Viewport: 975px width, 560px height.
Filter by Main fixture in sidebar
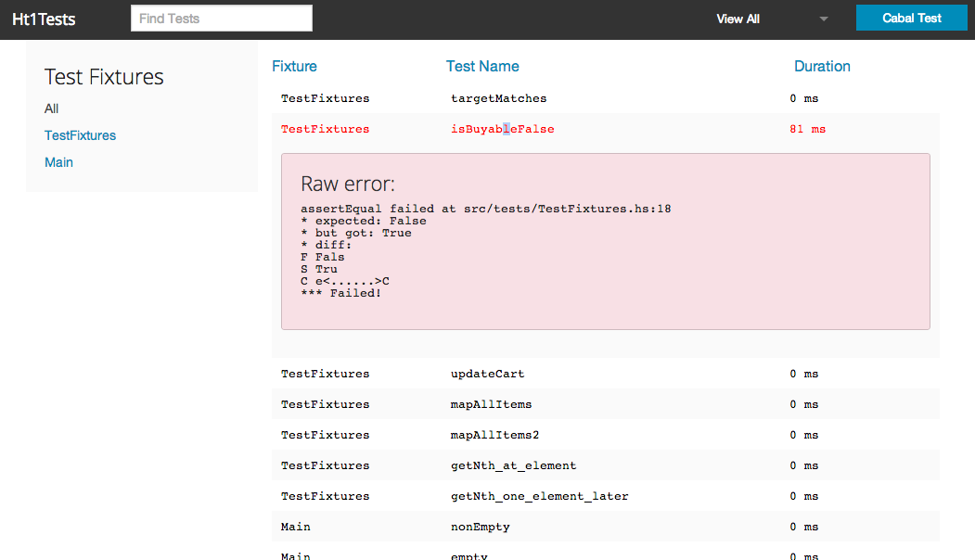(59, 162)
